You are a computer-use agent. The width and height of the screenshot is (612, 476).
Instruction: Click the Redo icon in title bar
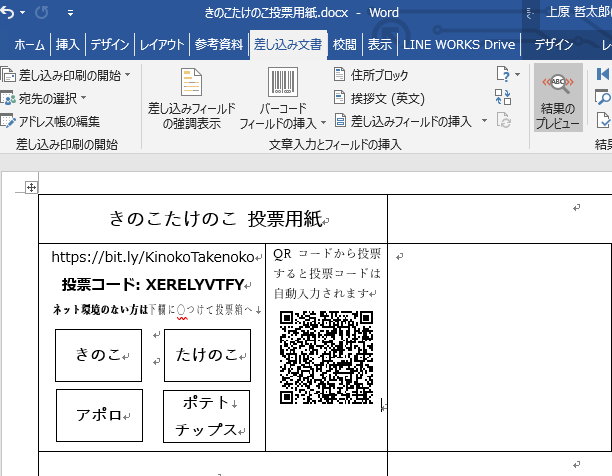42,12
